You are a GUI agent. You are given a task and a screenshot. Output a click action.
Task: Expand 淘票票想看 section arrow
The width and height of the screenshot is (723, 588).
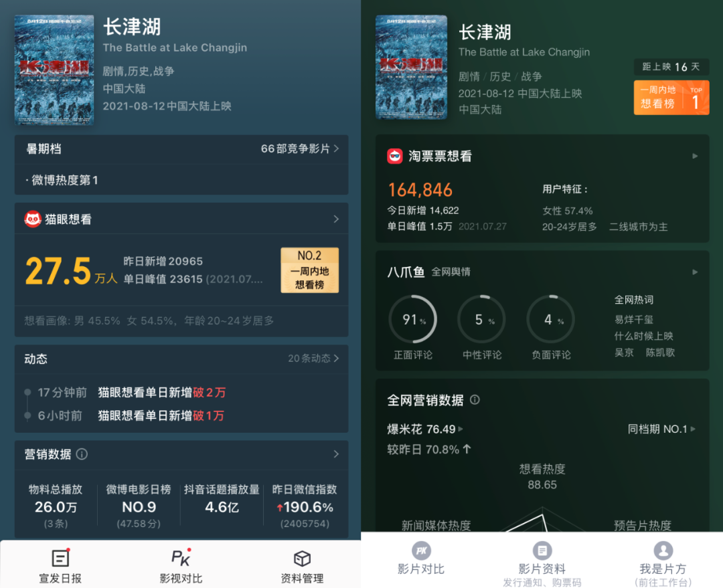tap(695, 157)
